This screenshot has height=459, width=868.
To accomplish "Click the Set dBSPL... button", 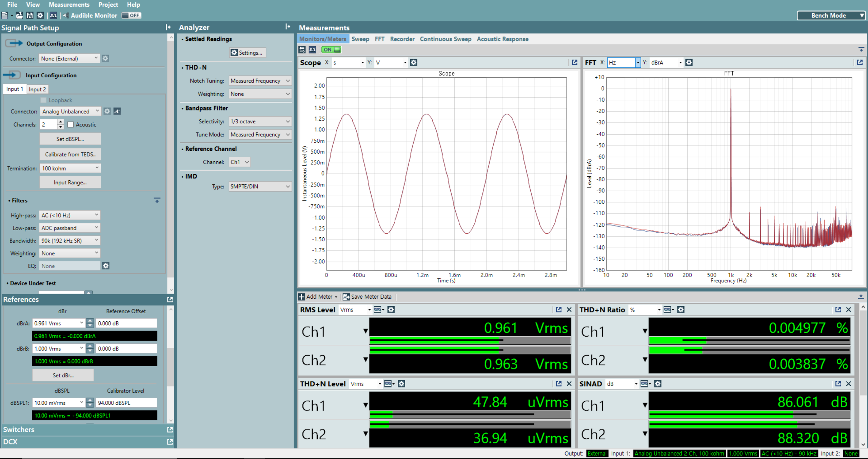I will tap(70, 139).
